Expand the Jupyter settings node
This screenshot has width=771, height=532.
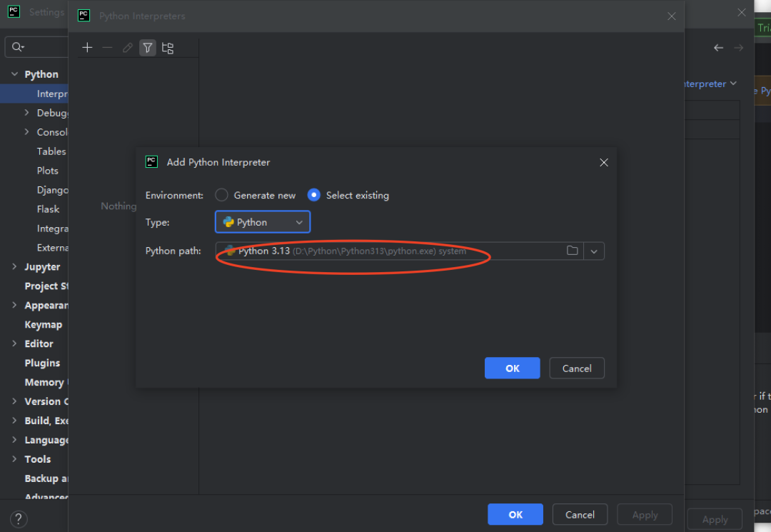click(15, 266)
